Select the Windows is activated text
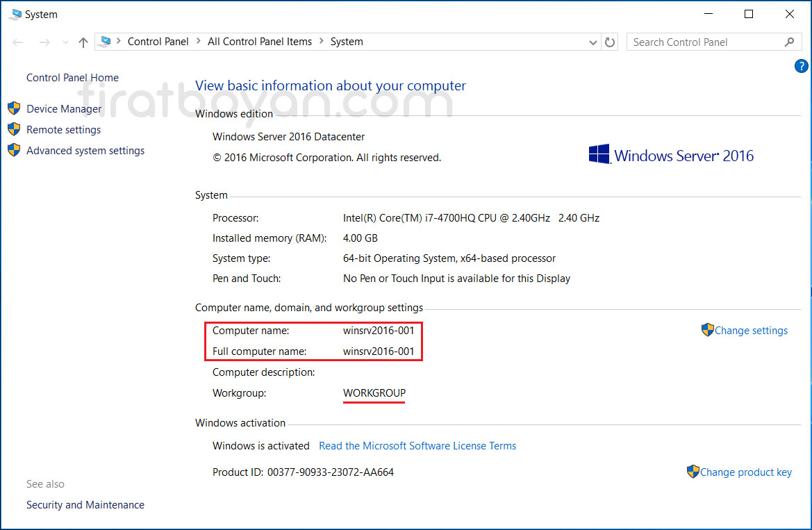Screen dimensions: 812x530 (260, 446)
